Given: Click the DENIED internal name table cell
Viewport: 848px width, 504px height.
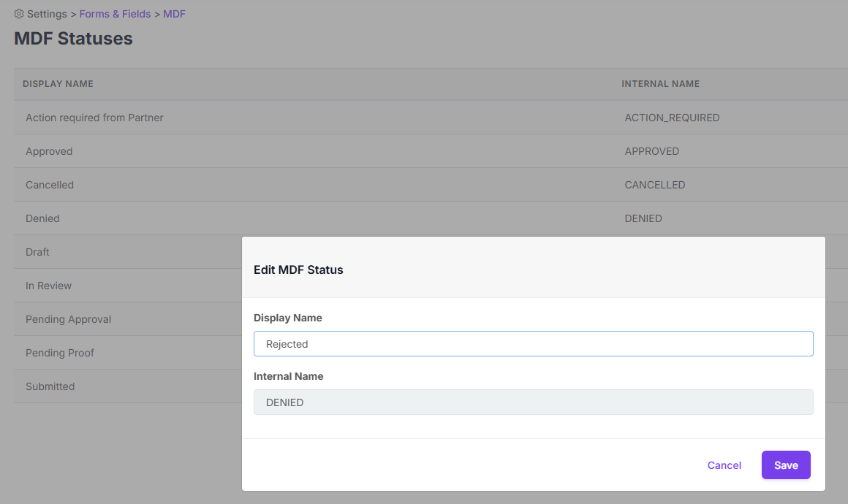Looking at the screenshot, I should click(643, 218).
